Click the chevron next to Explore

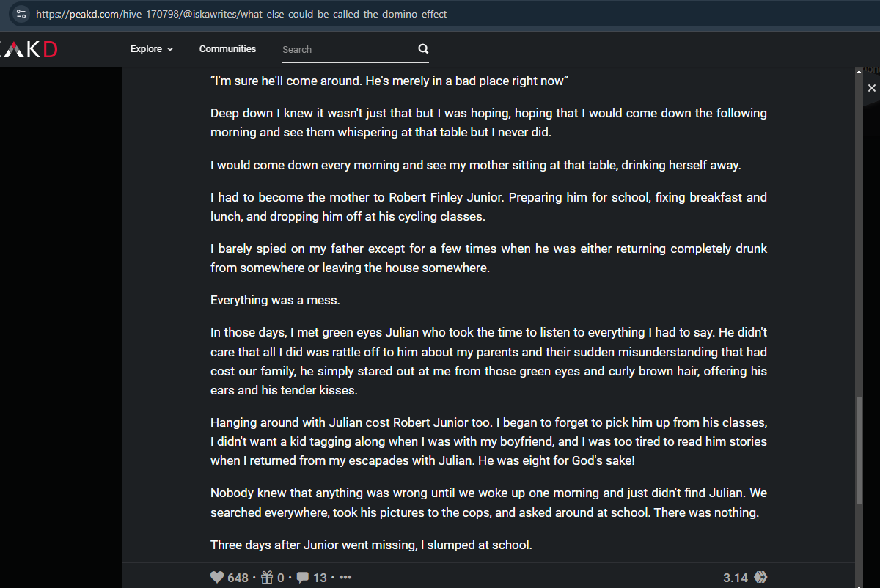(170, 49)
